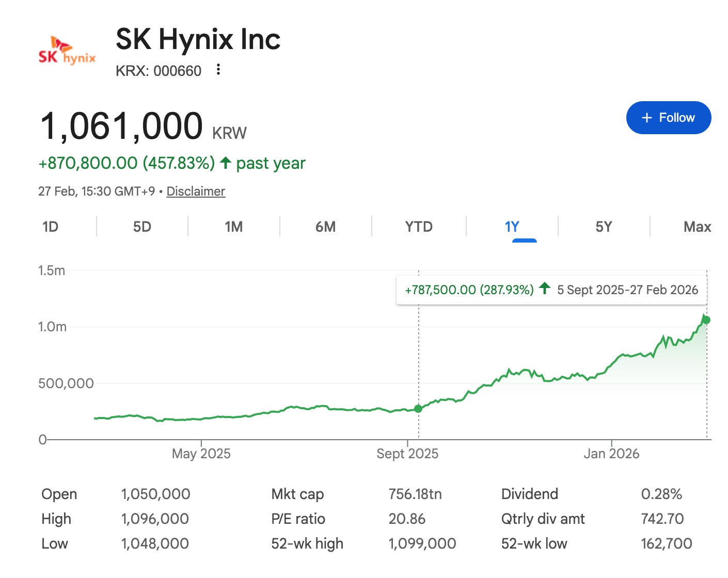The image size is (728, 578).
Task: Click the +787,500.00 (287.93%) range tooltip
Action: coord(551,290)
